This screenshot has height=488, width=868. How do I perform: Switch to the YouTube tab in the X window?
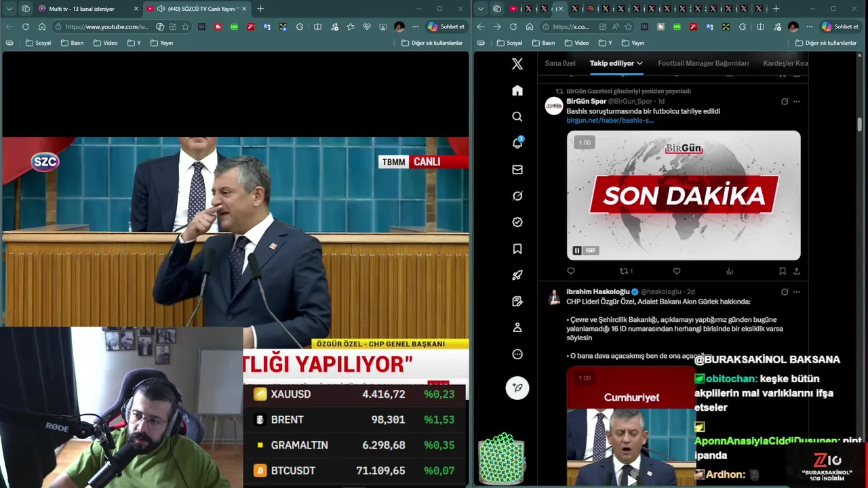pos(513,9)
